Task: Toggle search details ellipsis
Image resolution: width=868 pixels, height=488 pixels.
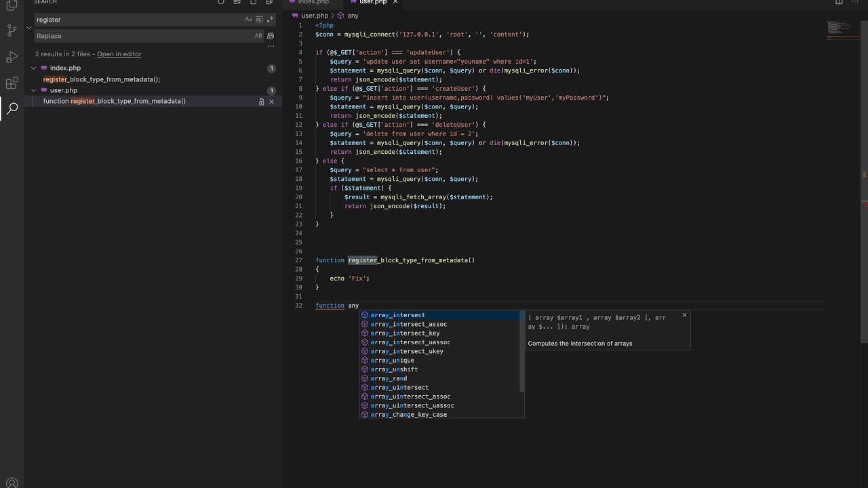Action: (271, 46)
